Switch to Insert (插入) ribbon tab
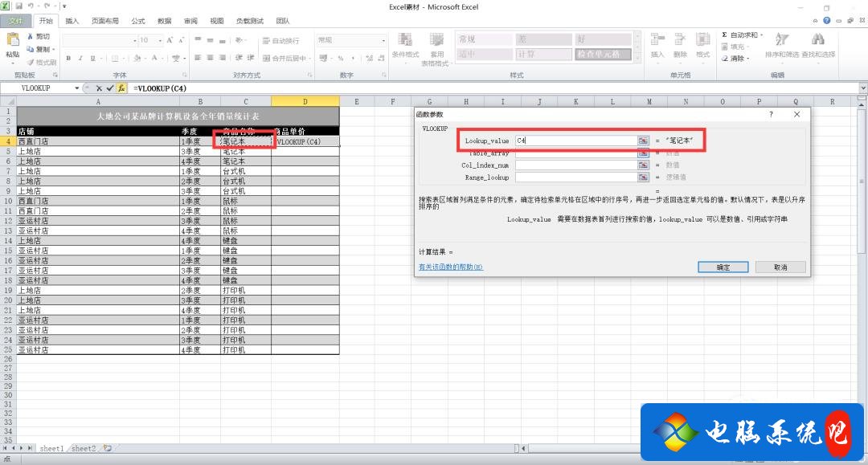868x465 pixels. pos(72,21)
